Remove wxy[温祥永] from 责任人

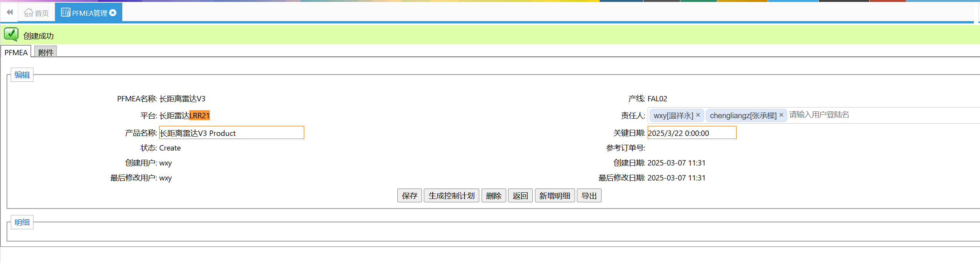[x=698, y=115]
